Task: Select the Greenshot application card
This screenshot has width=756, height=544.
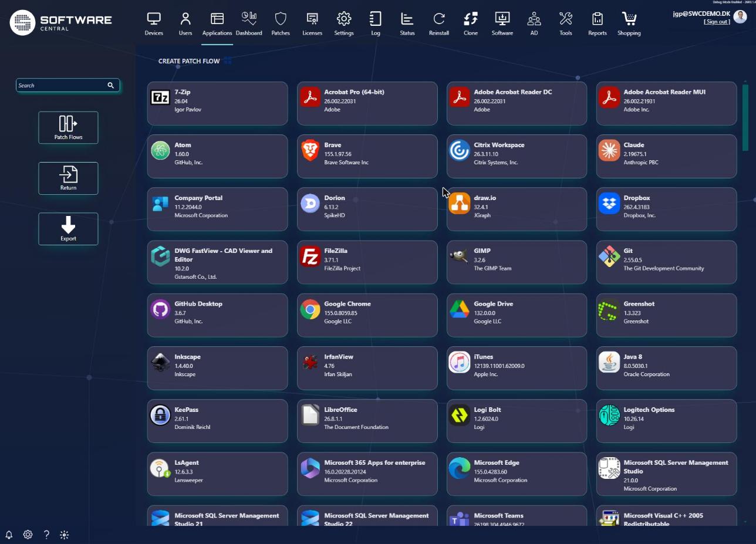Action: [x=666, y=315]
